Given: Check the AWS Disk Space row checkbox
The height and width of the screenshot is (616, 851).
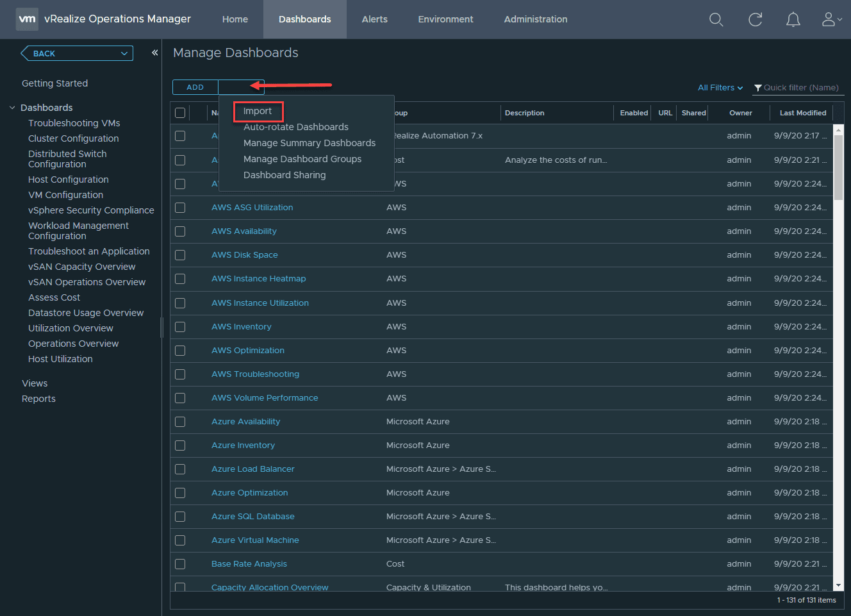Looking at the screenshot, I should pos(180,255).
